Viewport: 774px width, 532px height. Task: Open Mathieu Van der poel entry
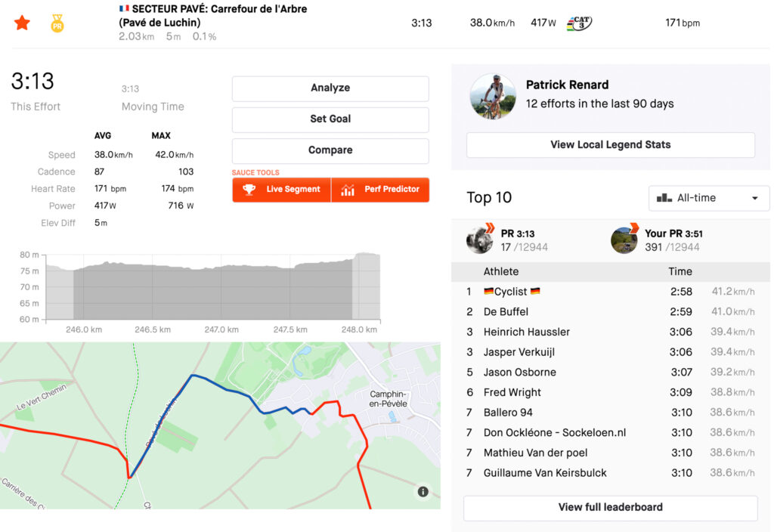(536, 453)
